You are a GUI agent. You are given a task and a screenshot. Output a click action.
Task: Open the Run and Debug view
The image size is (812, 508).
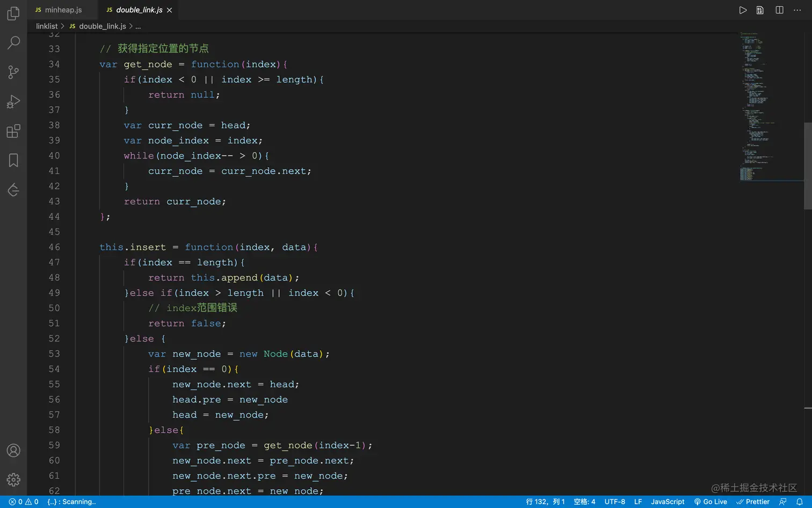pos(13,102)
